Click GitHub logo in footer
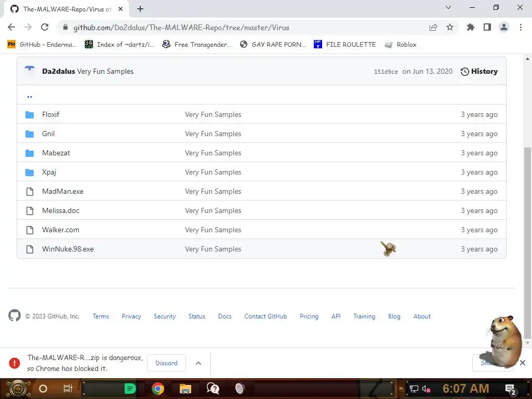This screenshot has width=532, height=399. click(x=15, y=315)
